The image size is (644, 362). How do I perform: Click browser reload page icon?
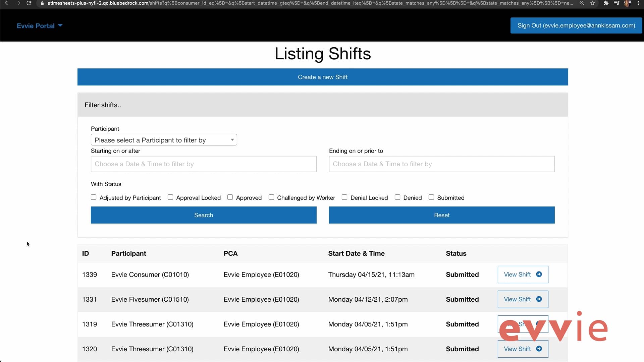tap(29, 3)
